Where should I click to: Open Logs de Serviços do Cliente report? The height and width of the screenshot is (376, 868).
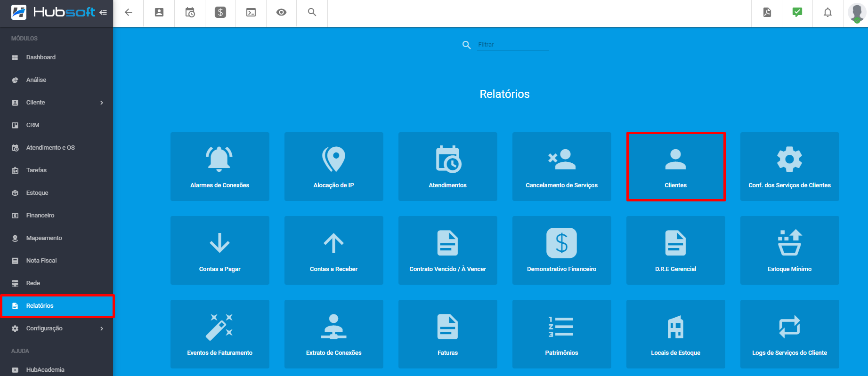[x=790, y=334]
